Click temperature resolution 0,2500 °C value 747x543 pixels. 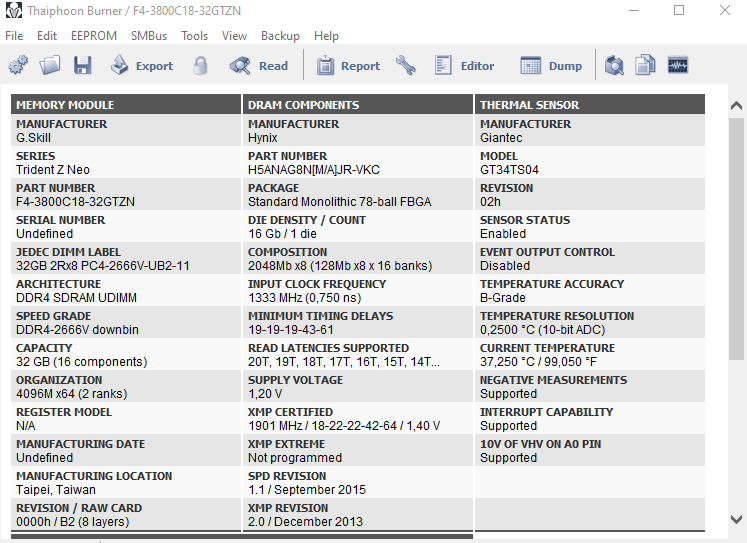(543, 330)
